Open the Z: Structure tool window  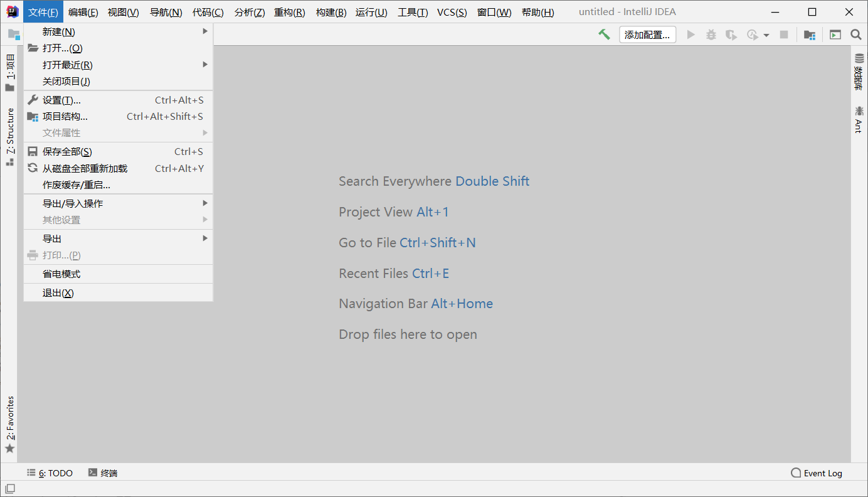click(x=9, y=137)
